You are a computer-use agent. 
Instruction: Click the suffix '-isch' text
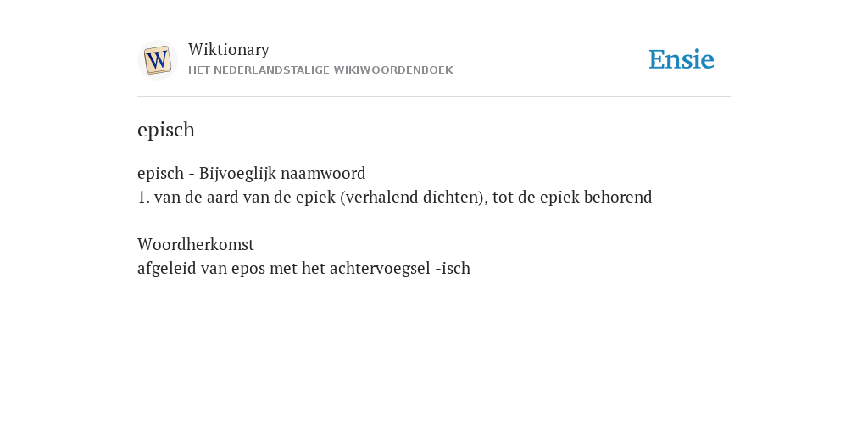click(453, 268)
